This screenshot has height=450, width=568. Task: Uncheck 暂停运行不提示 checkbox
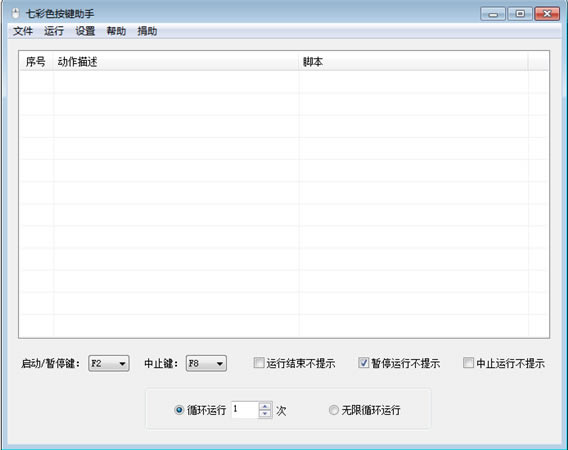363,363
